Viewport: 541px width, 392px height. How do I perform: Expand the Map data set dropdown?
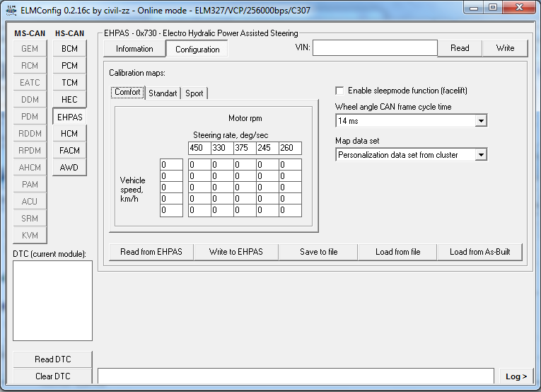point(481,155)
